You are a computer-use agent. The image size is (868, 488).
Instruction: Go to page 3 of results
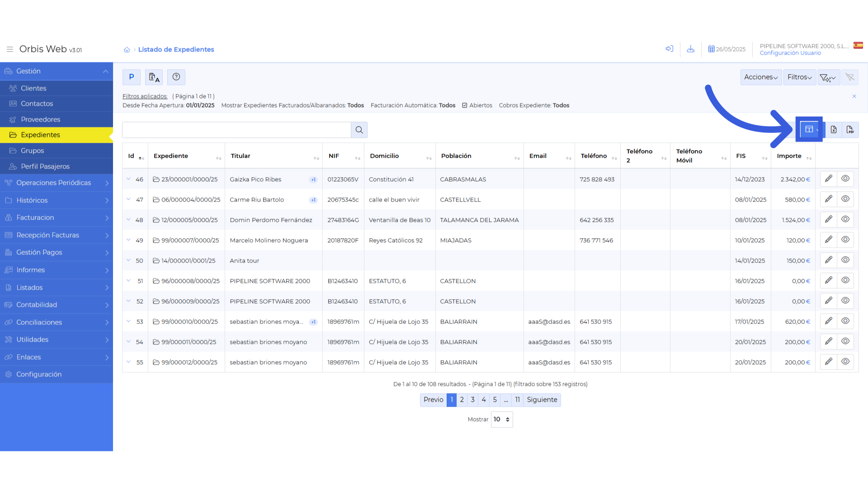click(x=472, y=400)
